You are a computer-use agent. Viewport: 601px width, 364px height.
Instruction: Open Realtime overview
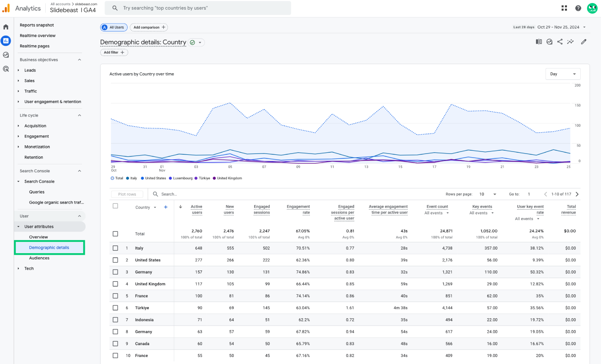pos(38,35)
